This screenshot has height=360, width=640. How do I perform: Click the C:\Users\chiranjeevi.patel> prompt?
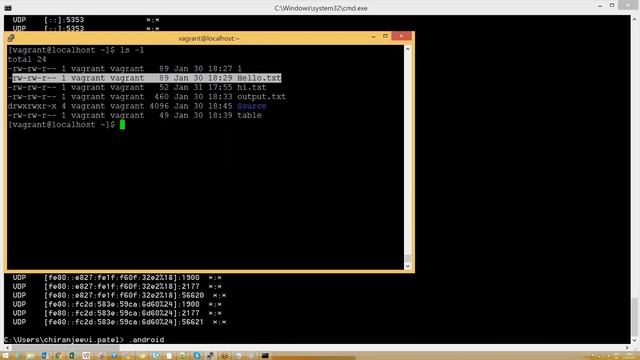click(63, 340)
